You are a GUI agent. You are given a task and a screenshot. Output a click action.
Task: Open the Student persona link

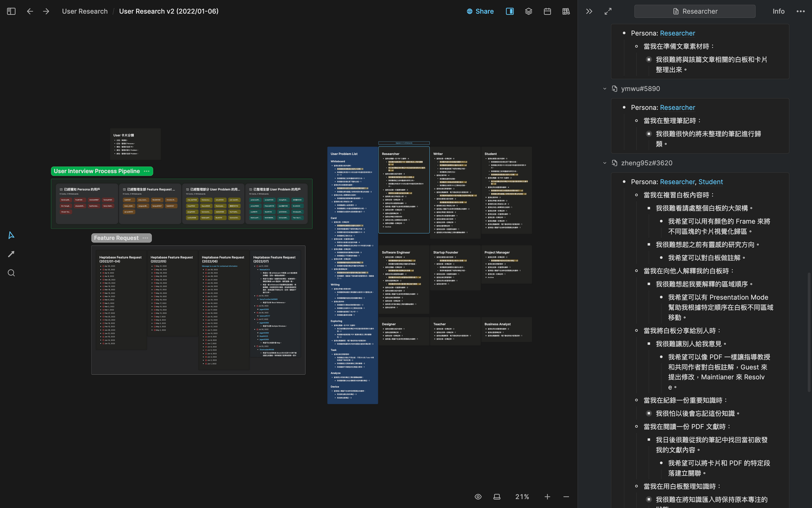coord(710,182)
